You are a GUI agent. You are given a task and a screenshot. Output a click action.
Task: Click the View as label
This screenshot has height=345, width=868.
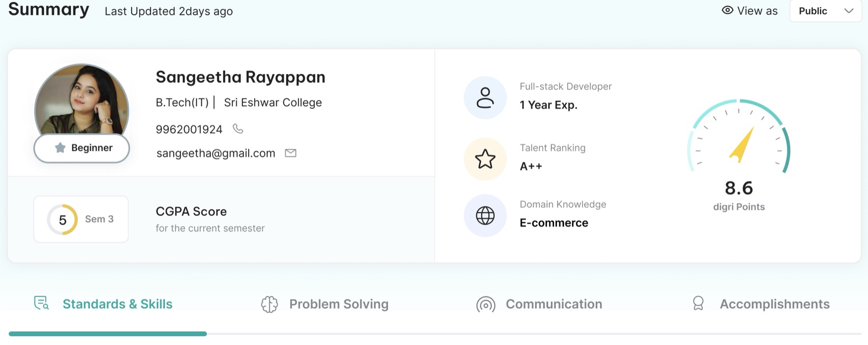point(757,11)
